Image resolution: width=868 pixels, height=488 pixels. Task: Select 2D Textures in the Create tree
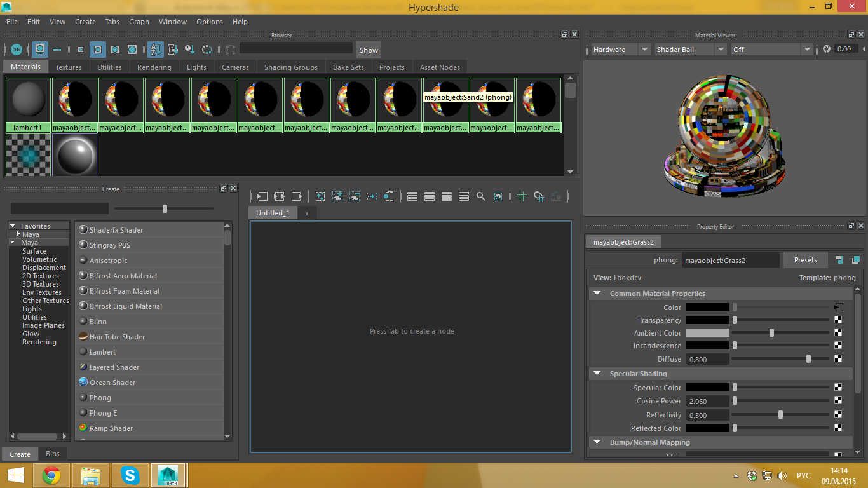41,276
